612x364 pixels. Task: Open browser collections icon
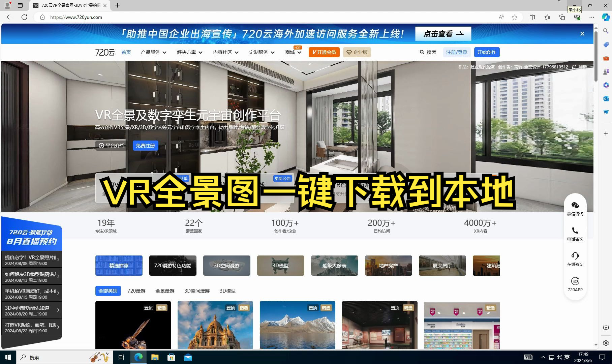pos(562,17)
